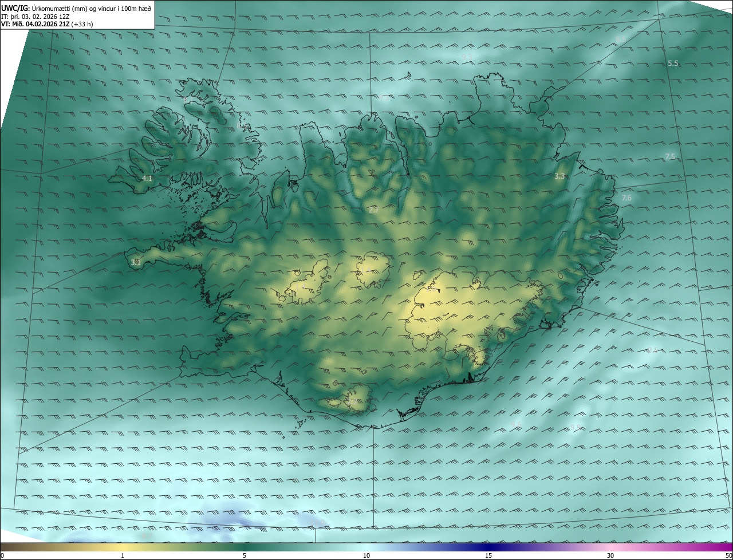The height and width of the screenshot is (560, 733).
Task: Click the title line 'UWC/IG: Úrkomumætti (mm) og vindur'
Action: (76, 8)
